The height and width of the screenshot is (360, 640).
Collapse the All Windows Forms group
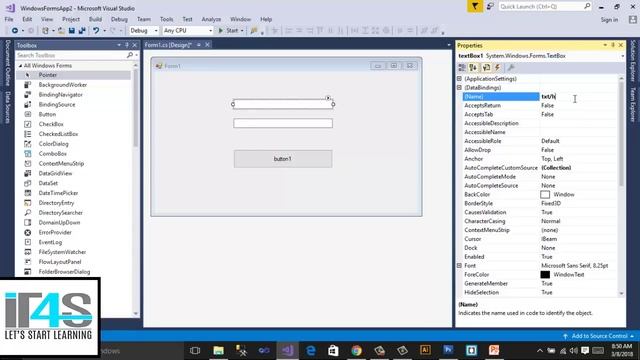pos(20,66)
